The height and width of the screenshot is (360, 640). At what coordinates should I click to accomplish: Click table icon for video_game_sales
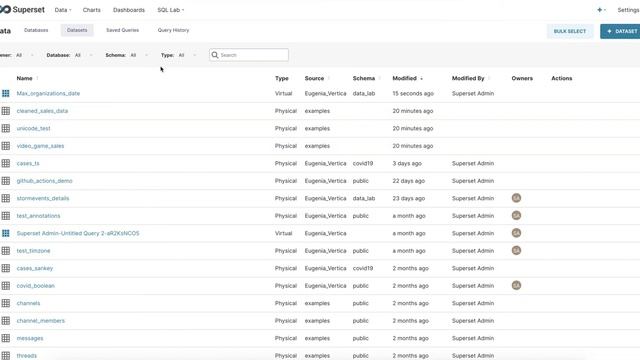(x=6, y=146)
